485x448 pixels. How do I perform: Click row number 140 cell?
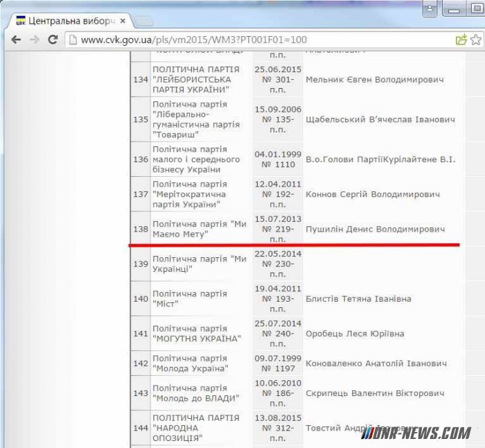pos(141,299)
